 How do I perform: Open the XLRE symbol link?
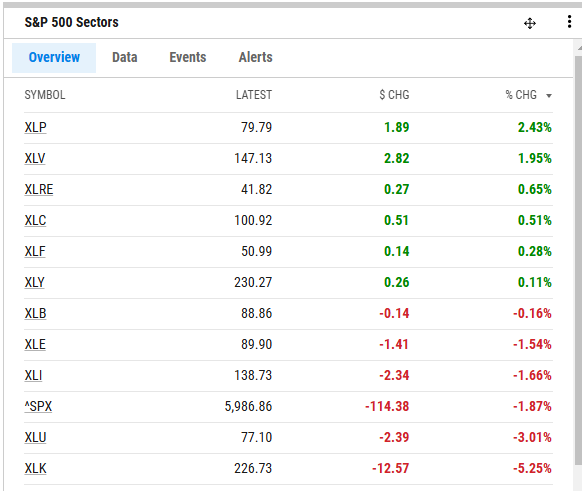39,189
